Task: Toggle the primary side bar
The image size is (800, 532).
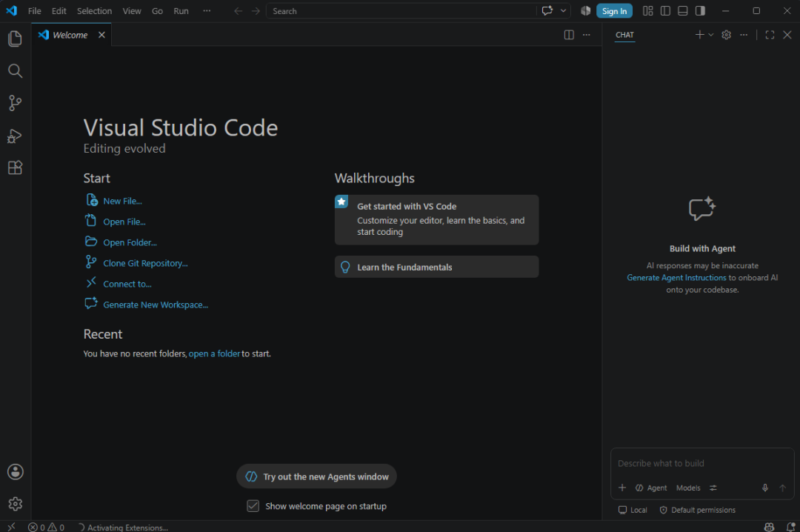Action: 665,10
